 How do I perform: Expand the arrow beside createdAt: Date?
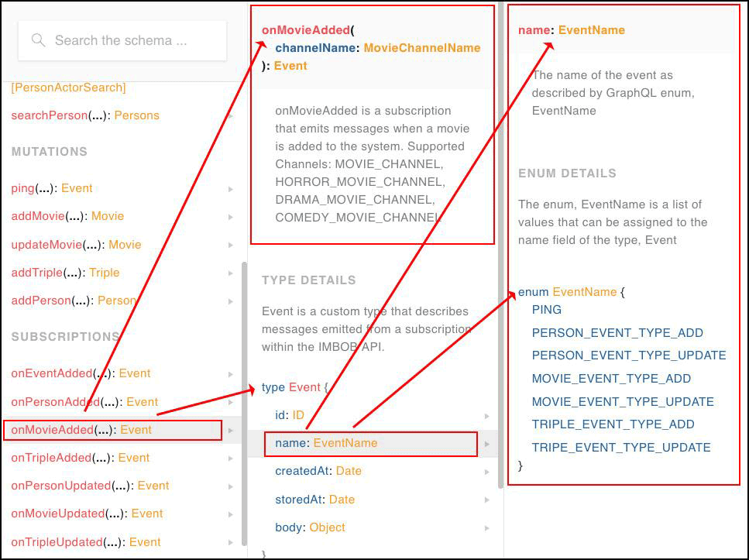pyautogui.click(x=486, y=472)
